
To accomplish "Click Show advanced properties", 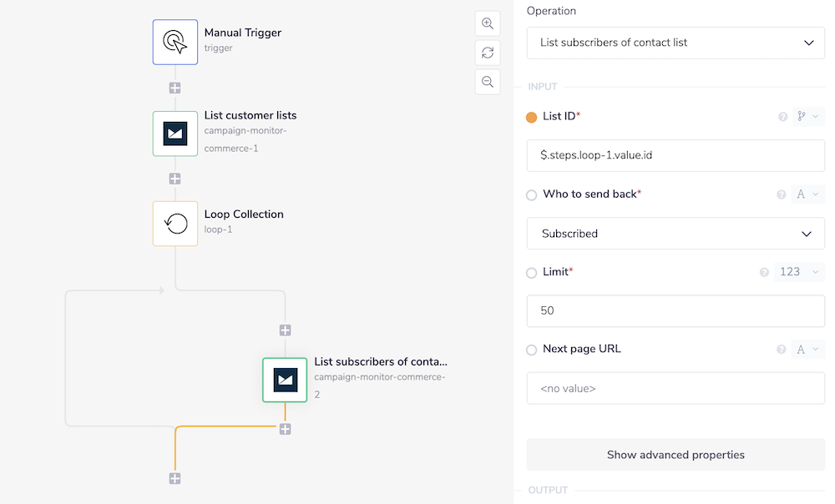I will (675, 455).
